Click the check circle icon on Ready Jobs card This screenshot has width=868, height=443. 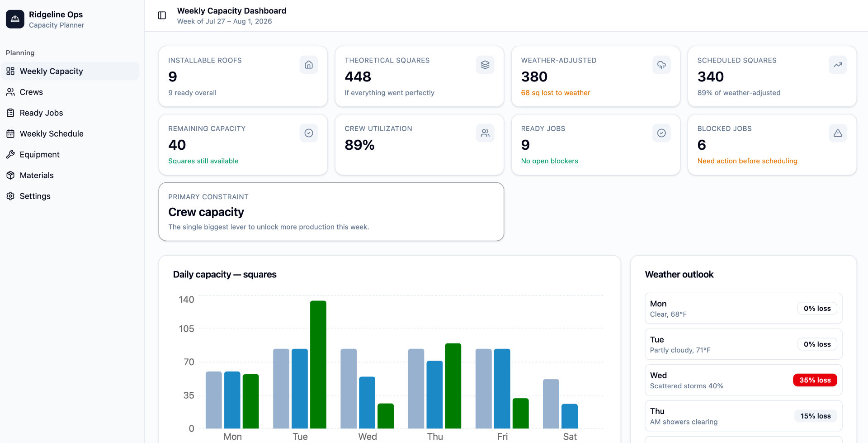(661, 133)
